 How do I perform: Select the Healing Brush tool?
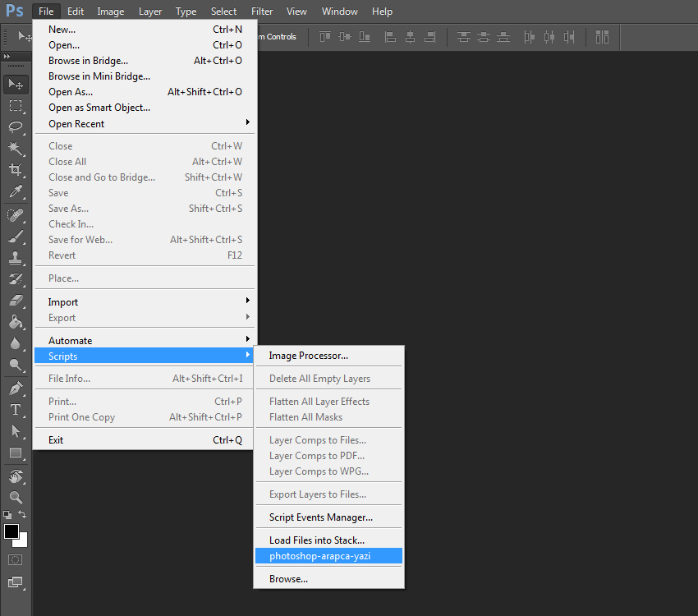click(16, 215)
